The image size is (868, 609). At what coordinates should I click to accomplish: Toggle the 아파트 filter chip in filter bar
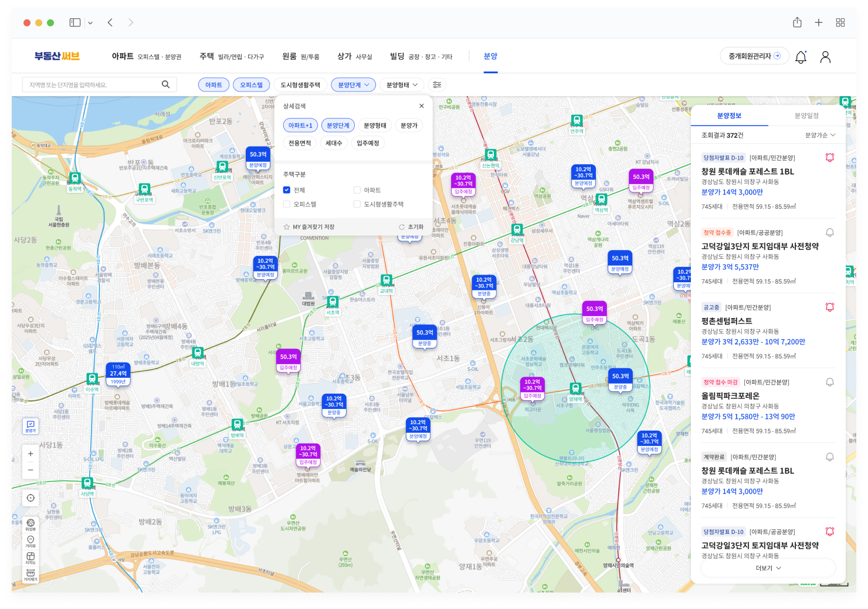click(213, 84)
